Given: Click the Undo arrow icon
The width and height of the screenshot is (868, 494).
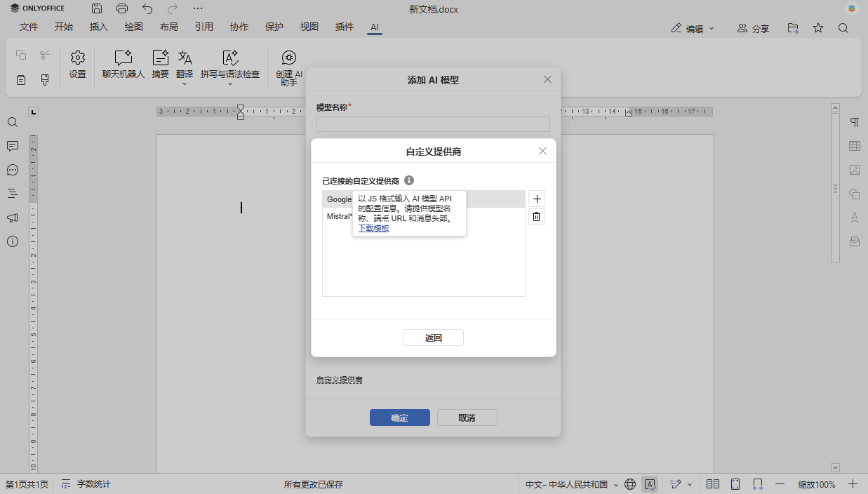Looking at the screenshot, I should [147, 9].
